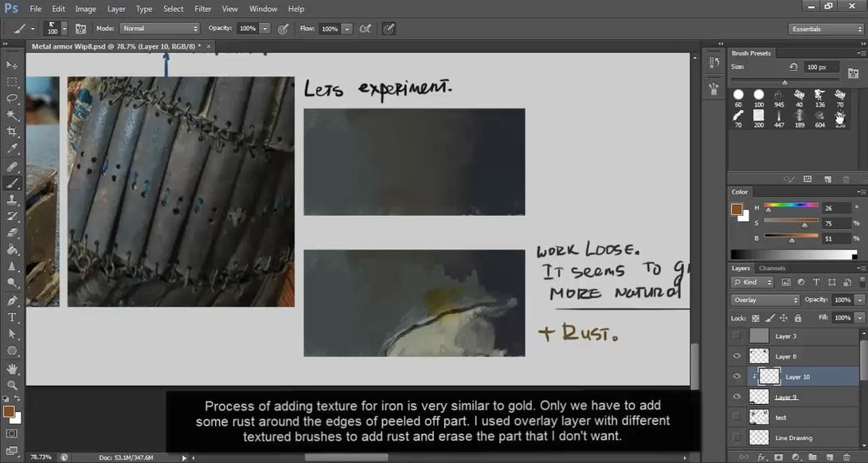Create a new group folder icon
The height and width of the screenshot is (463, 868).
812,457
